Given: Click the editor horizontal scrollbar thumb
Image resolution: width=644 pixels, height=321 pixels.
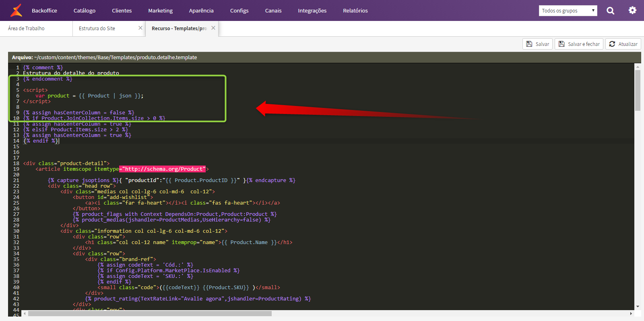Looking at the screenshot, I should (x=150, y=313).
